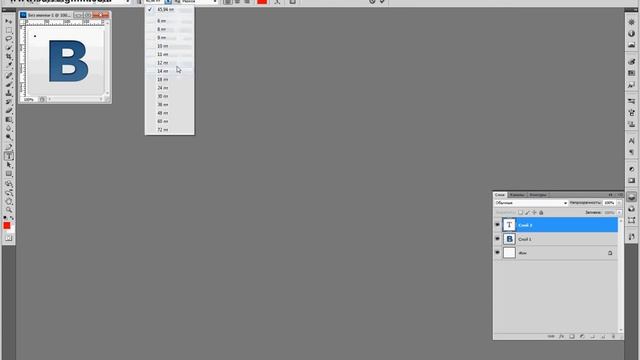Select the Gradient tool

pos(9,120)
